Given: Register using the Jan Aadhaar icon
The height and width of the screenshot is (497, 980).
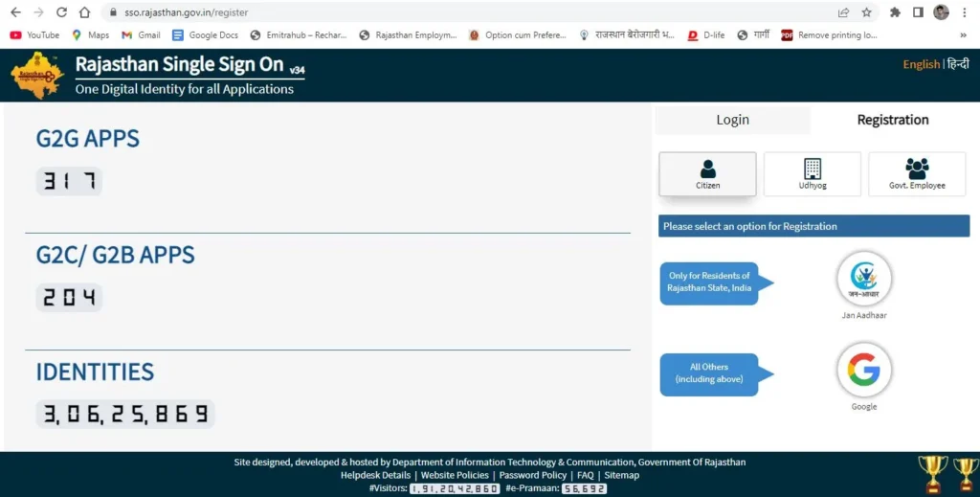Looking at the screenshot, I should point(864,279).
